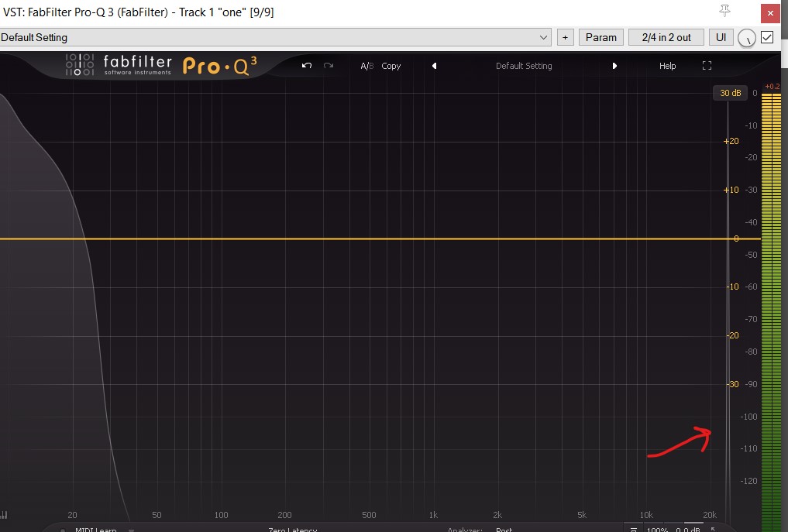
Task: Pin the FX window on top
Action: [724, 11]
